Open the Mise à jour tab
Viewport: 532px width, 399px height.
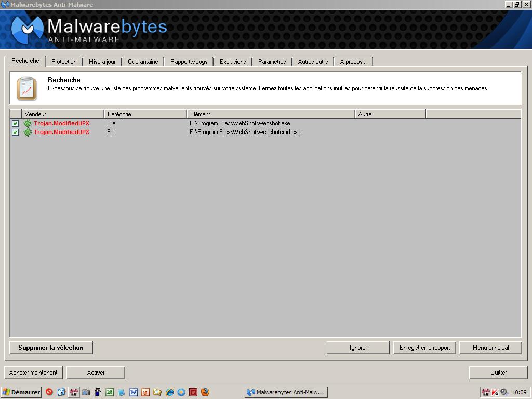(x=102, y=62)
